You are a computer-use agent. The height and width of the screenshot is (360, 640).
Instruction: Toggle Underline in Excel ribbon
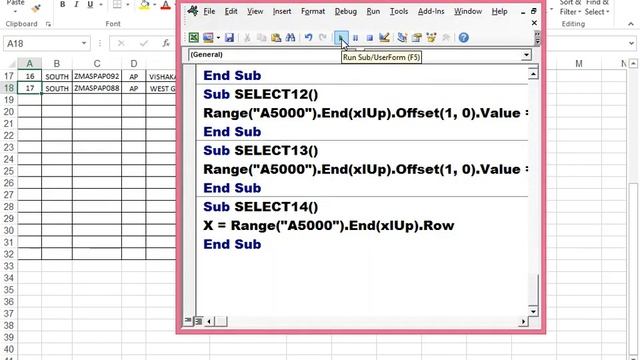(x=90, y=4)
